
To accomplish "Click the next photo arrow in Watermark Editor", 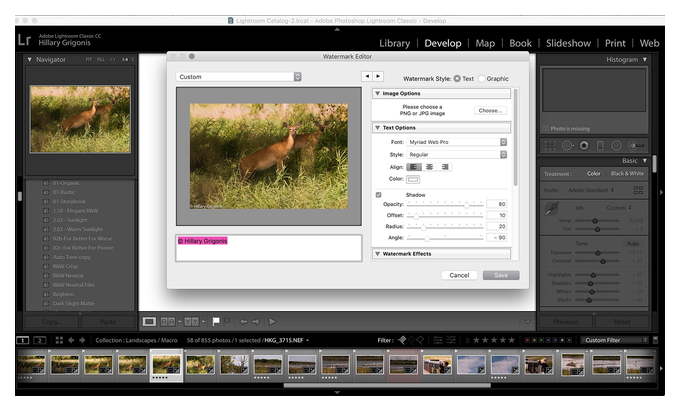I will coord(378,76).
